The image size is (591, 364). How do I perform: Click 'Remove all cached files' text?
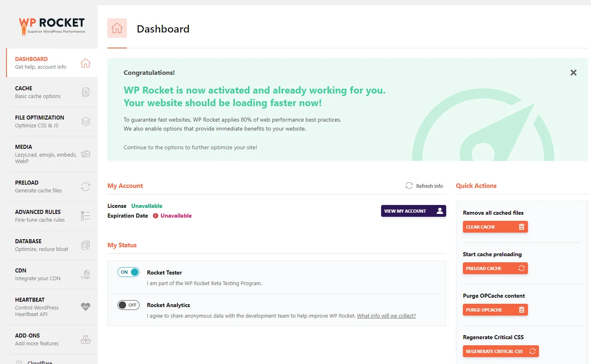click(493, 213)
